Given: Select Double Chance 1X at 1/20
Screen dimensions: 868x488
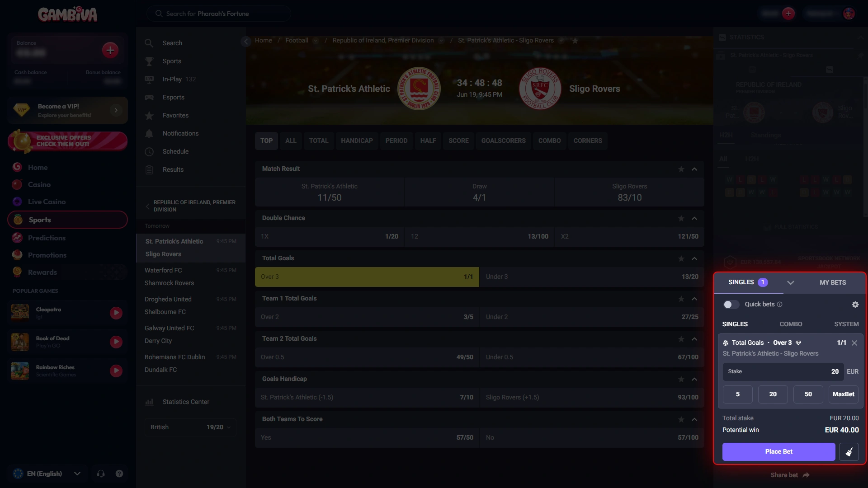Looking at the screenshot, I should [329, 236].
